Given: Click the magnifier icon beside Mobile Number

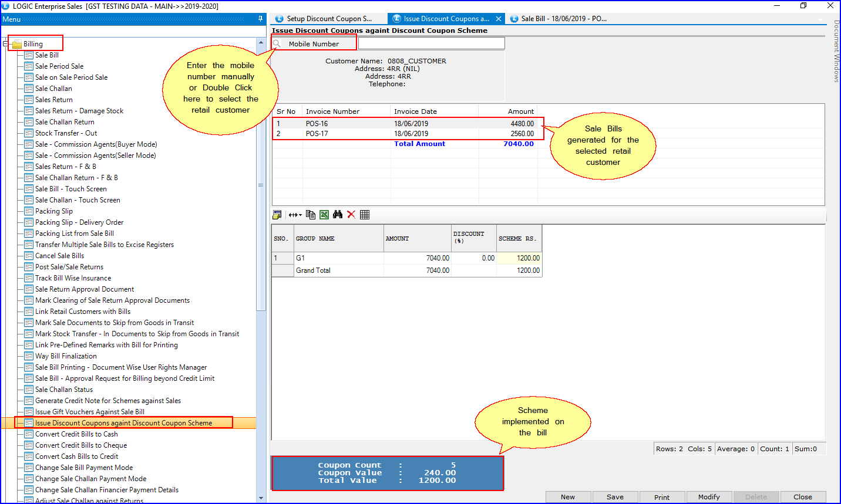Looking at the screenshot, I should [x=277, y=43].
